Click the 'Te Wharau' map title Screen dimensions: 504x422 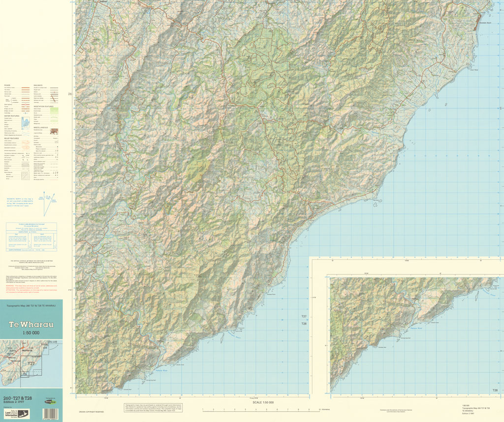pos(31,325)
